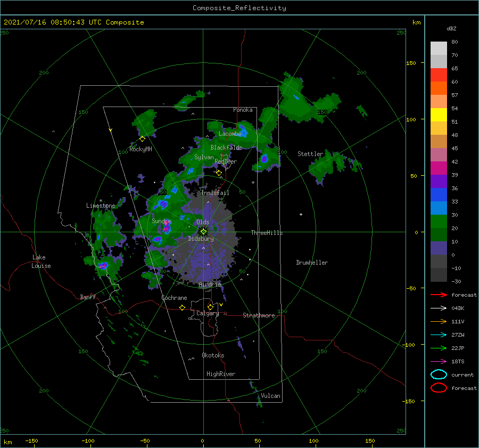This screenshot has height=448, width=479.
Task: Click the high reflectivity core near Sundre
Action: pyautogui.click(x=167, y=226)
